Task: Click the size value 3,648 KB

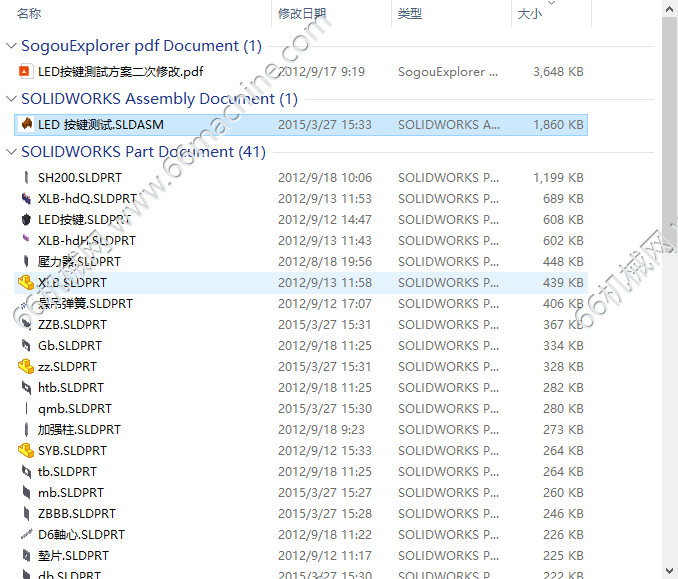Action: click(558, 71)
